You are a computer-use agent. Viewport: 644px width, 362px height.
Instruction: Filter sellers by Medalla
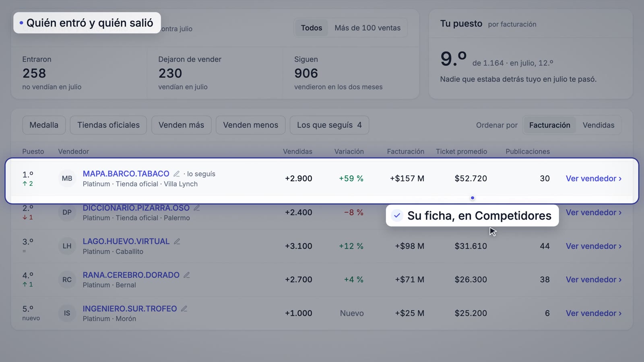(44, 125)
